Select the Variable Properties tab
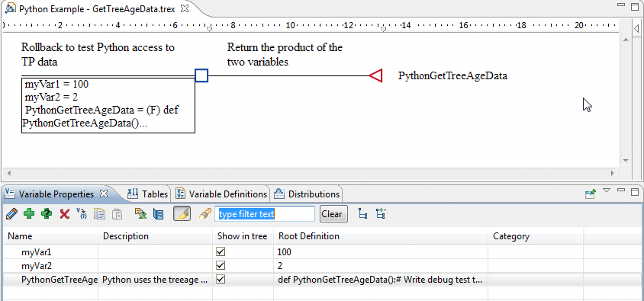Viewport: 644px width, 301px height. [56, 194]
